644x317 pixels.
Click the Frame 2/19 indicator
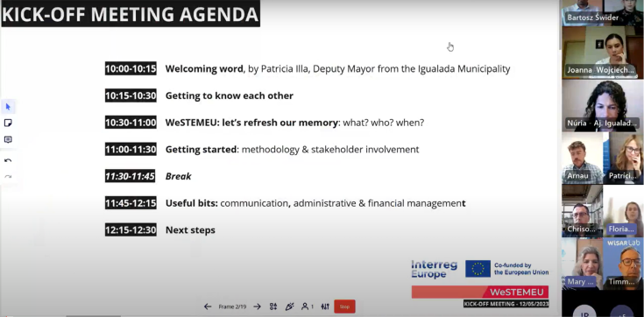[232, 306]
